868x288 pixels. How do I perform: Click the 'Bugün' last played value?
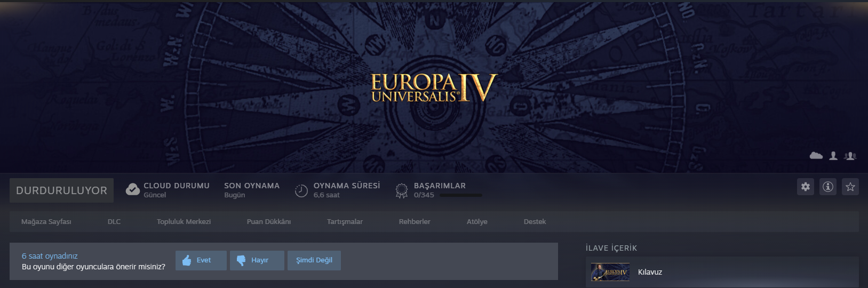coord(235,195)
